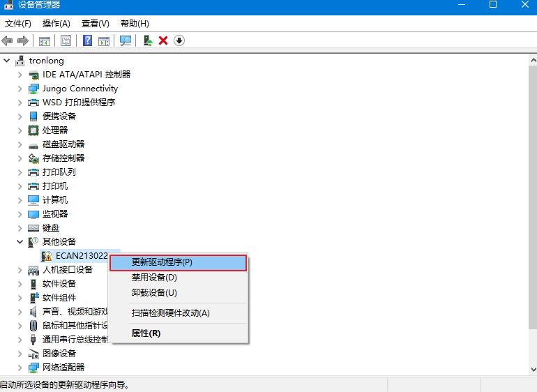Click the ECAN213022 warning device icon

46,256
